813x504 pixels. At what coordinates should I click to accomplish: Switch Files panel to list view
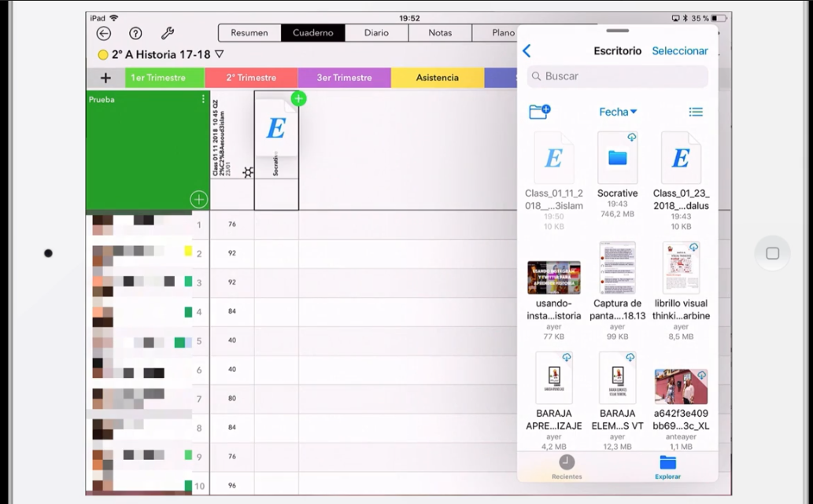click(696, 112)
